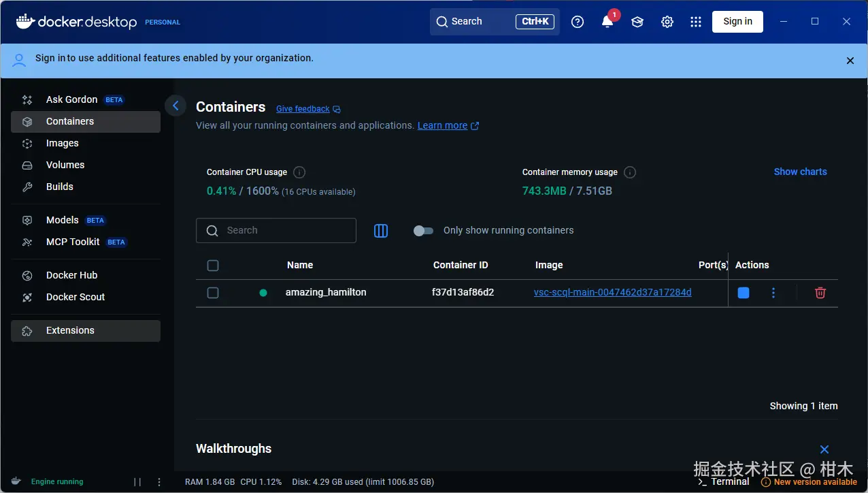The height and width of the screenshot is (493, 868).
Task: Delete the amazing_hamilton container
Action: [x=820, y=293]
